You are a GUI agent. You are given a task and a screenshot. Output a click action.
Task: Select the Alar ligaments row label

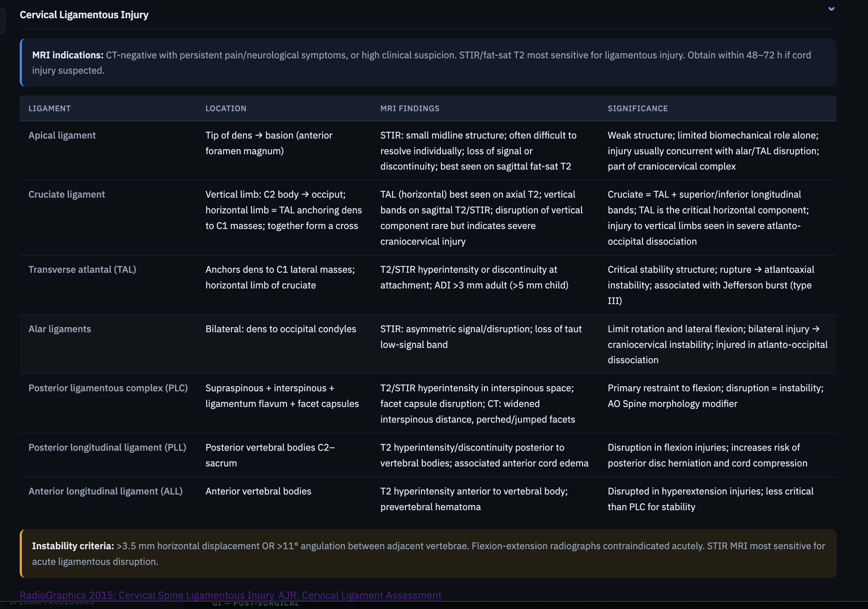pos(60,329)
